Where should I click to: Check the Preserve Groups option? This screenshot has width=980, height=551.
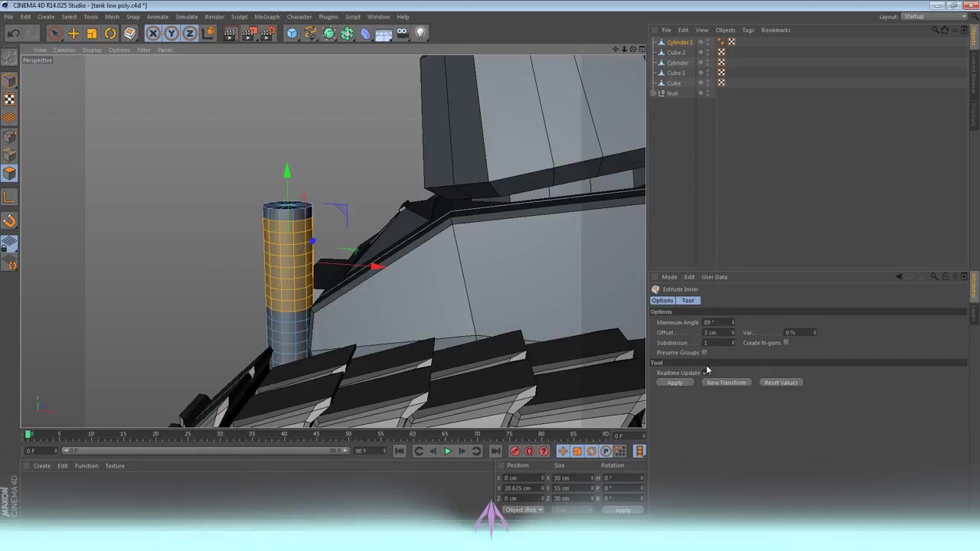[704, 352]
